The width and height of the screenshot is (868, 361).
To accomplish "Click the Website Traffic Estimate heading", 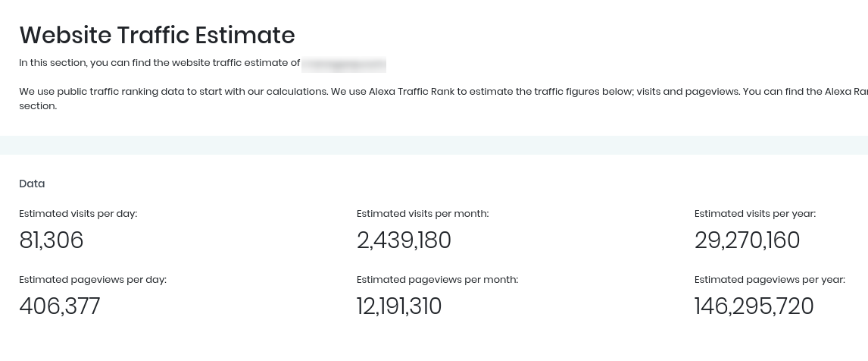I will (157, 35).
